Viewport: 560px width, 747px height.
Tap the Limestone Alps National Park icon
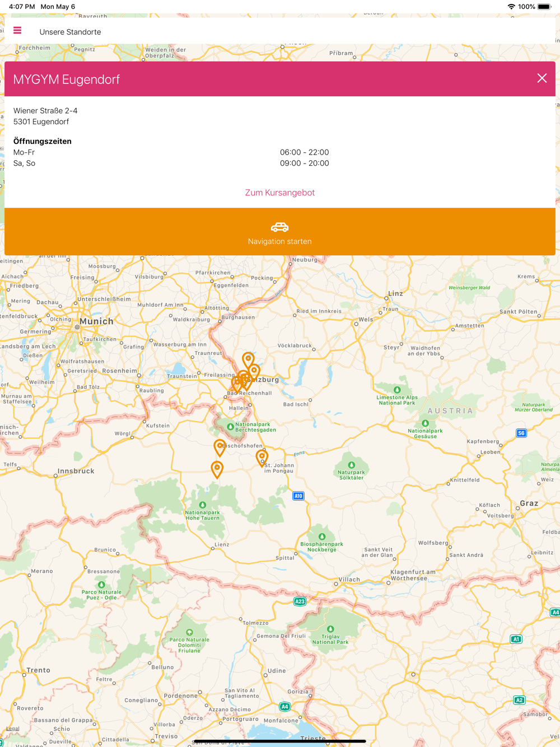pos(397,390)
